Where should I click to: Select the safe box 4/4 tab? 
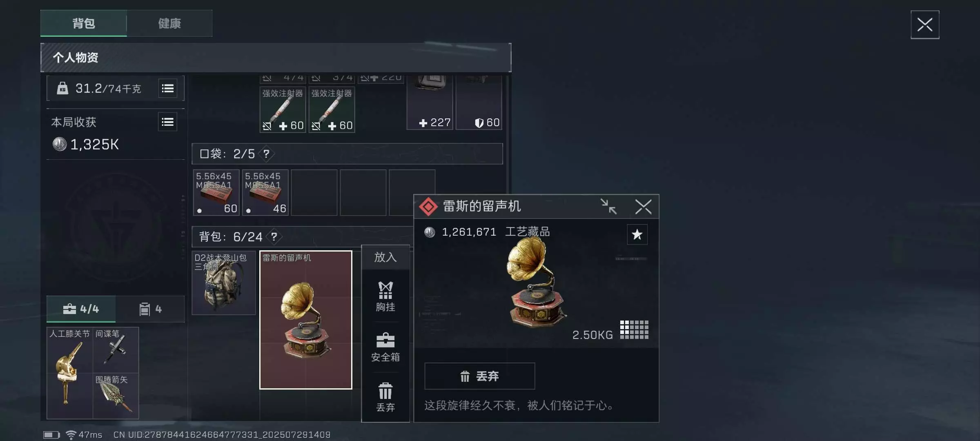[x=81, y=309]
